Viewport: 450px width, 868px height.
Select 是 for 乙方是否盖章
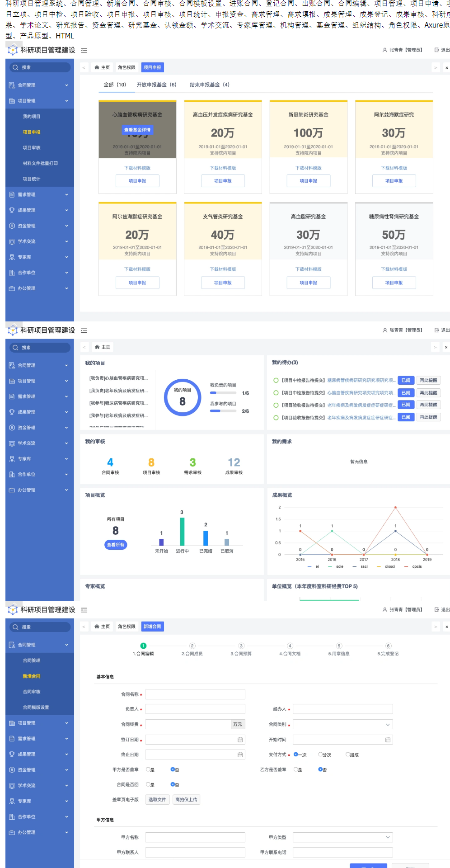click(x=295, y=769)
